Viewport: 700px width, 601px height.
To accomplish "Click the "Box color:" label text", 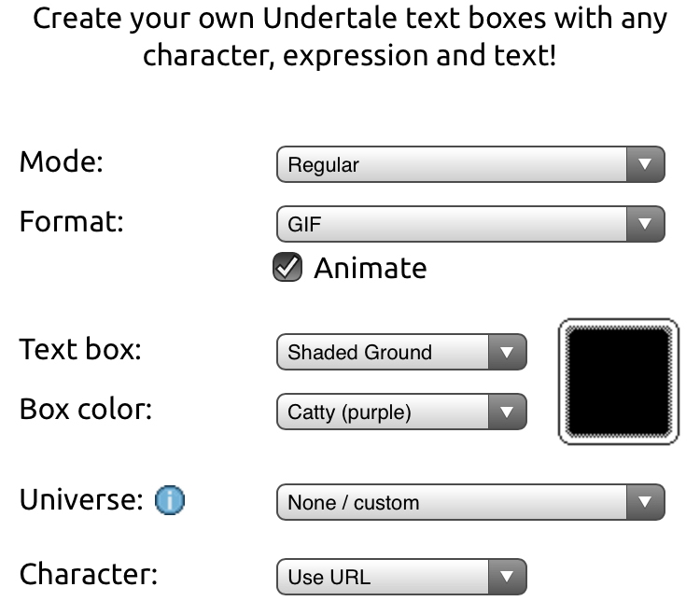I will (x=86, y=410).
